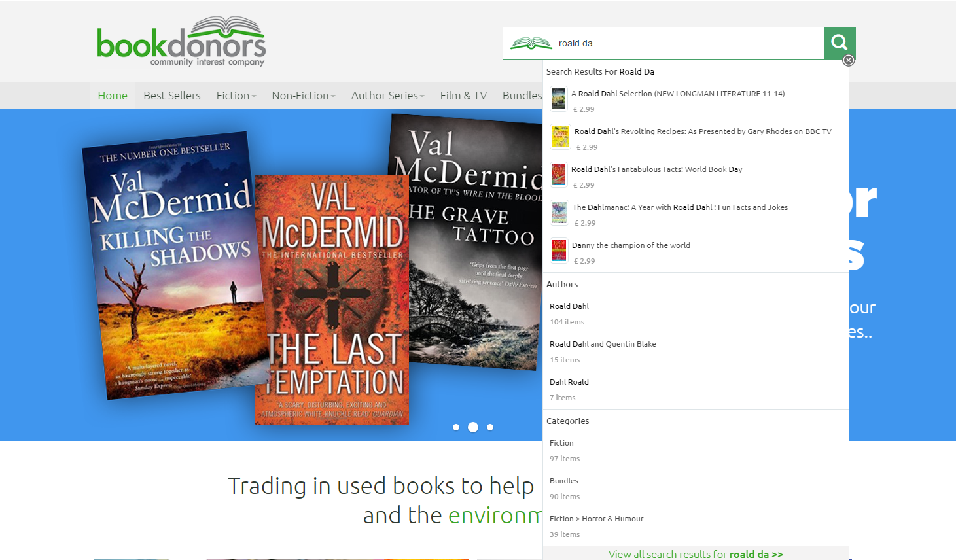The width and height of the screenshot is (956, 560).
Task: Go to Best Sellers page
Action: pos(172,96)
